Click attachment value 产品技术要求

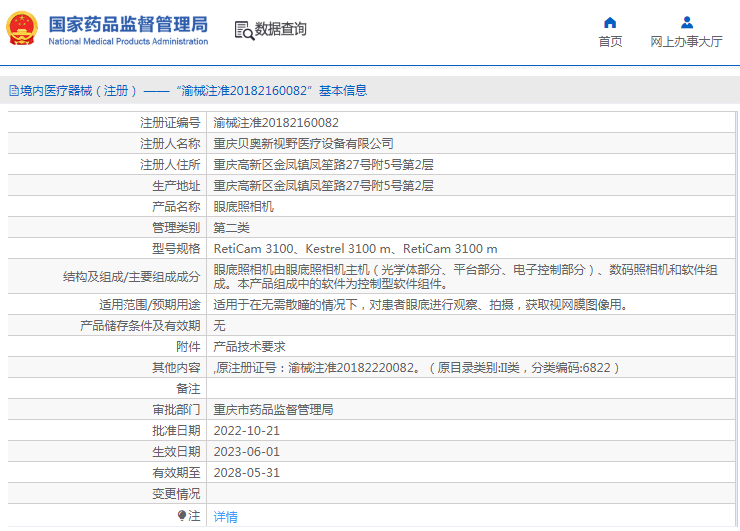pos(250,347)
